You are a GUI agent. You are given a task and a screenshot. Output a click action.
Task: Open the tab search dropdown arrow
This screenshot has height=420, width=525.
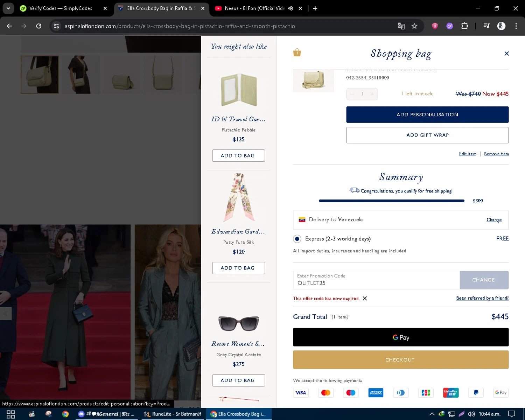pos(8,8)
